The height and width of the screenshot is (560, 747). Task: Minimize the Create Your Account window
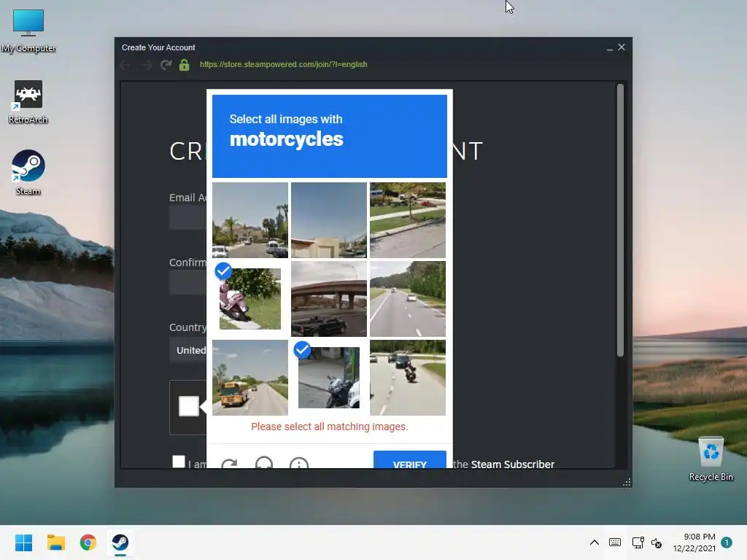[x=609, y=47]
